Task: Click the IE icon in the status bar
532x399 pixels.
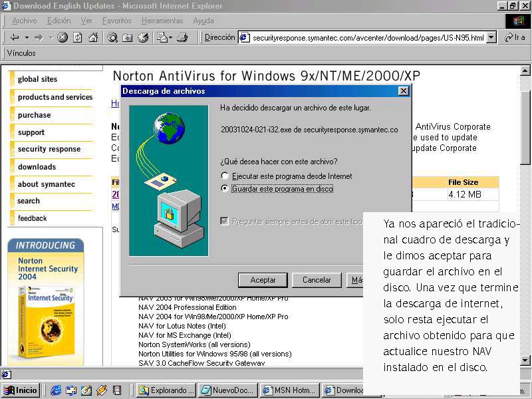Action: click(6, 374)
